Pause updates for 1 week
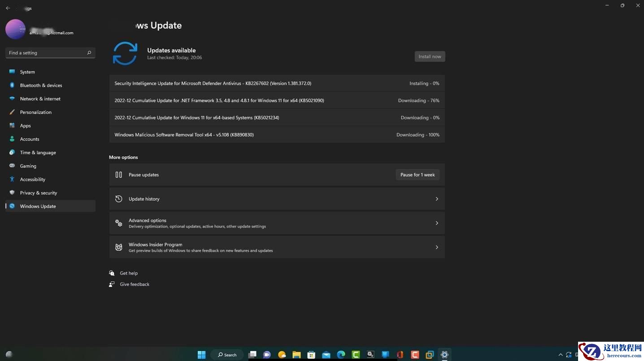 coord(417,175)
